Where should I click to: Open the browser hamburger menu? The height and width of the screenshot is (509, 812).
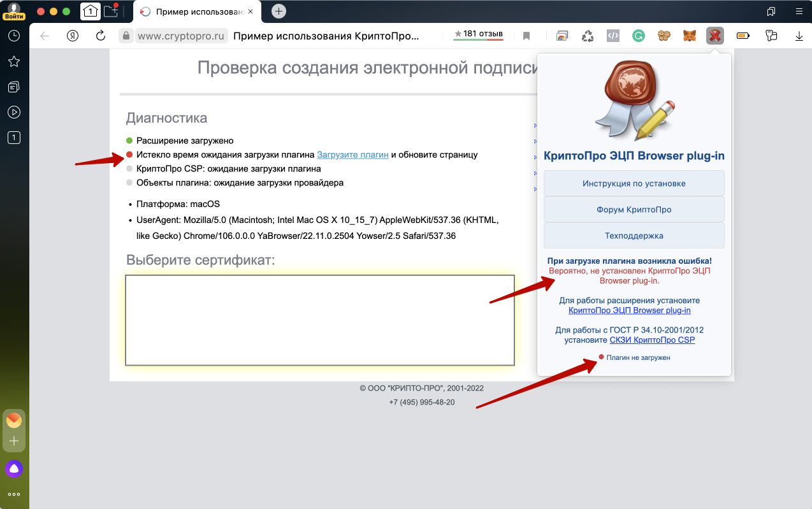pyautogui.click(x=799, y=11)
